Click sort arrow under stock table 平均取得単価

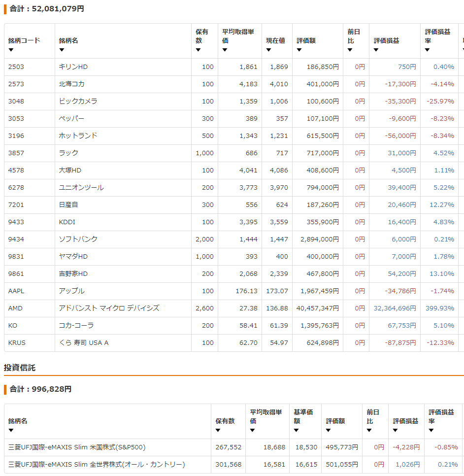click(x=225, y=50)
